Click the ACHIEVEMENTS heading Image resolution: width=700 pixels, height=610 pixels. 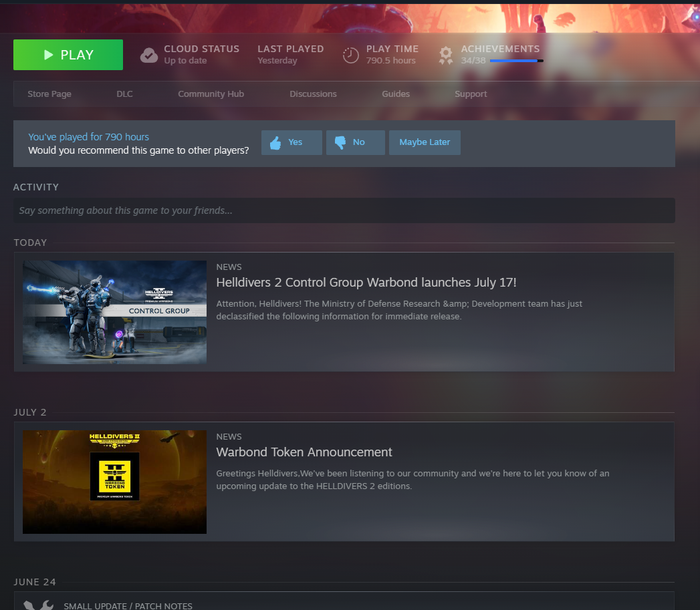(x=500, y=49)
